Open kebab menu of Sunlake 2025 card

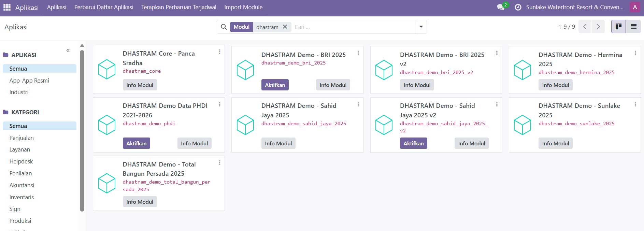click(635, 104)
